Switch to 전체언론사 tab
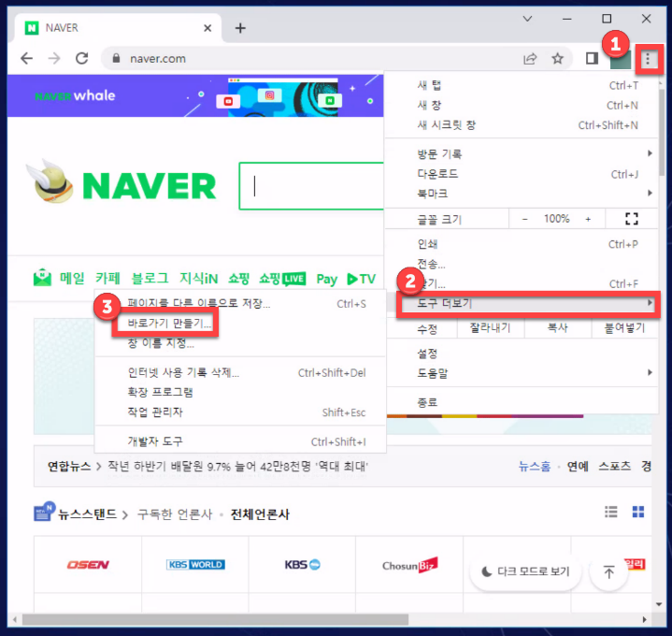 click(x=260, y=513)
